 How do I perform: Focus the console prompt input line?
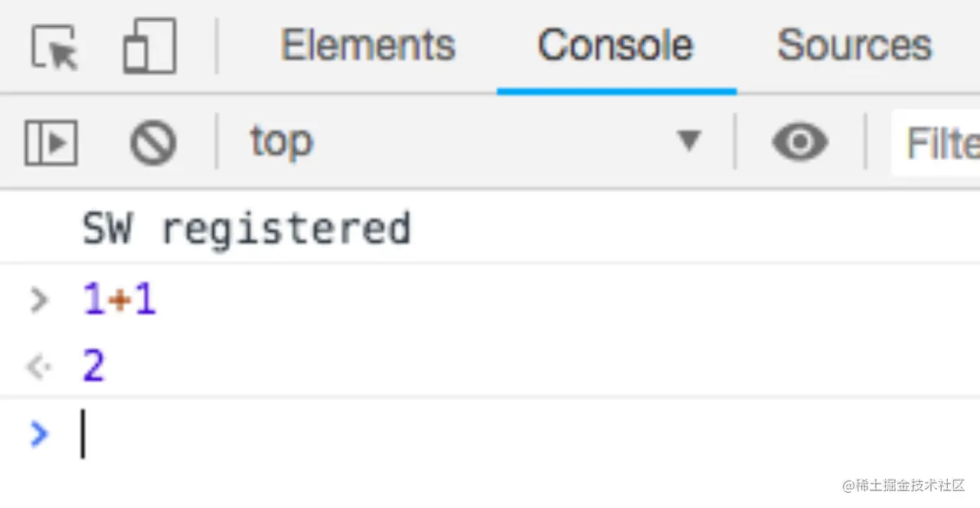click(x=528, y=434)
